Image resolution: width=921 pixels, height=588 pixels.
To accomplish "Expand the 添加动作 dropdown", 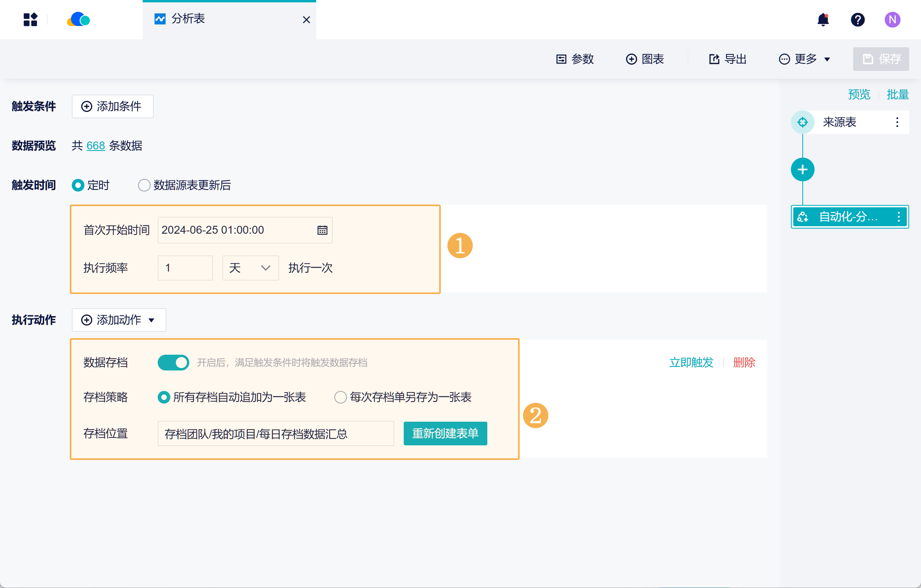I will click(119, 320).
